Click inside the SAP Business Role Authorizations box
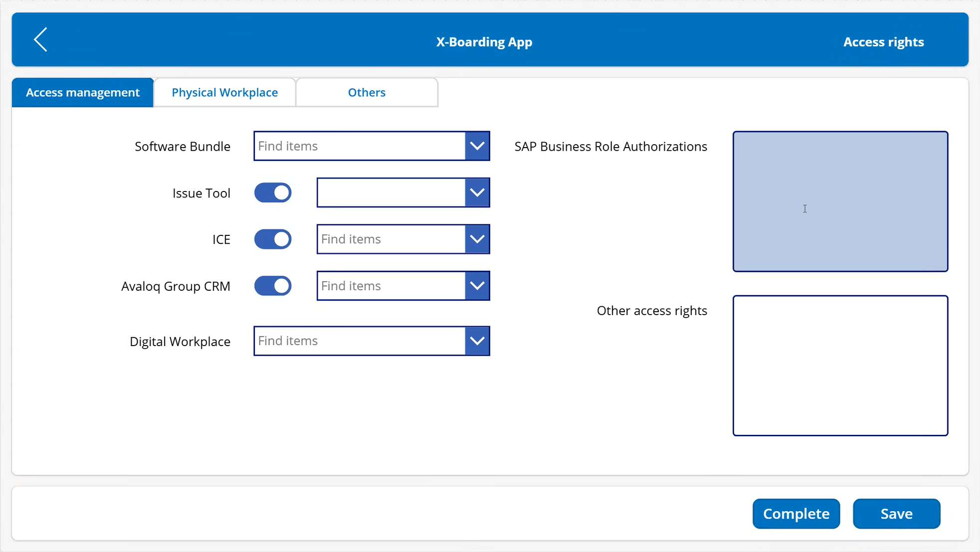The width and height of the screenshot is (980, 552). point(840,201)
